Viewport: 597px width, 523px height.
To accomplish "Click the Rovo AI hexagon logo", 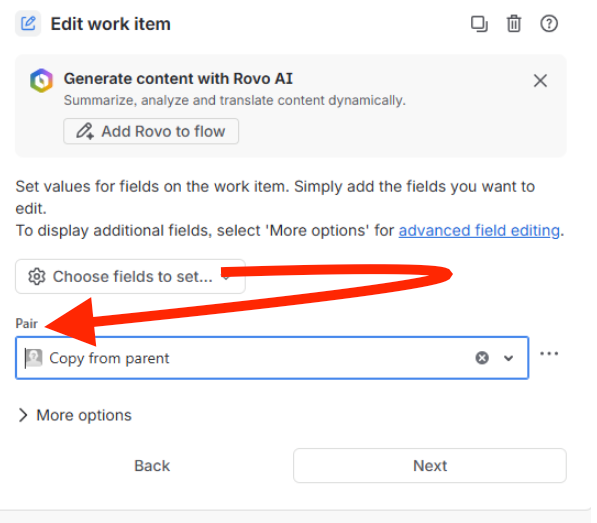I will pyautogui.click(x=42, y=81).
